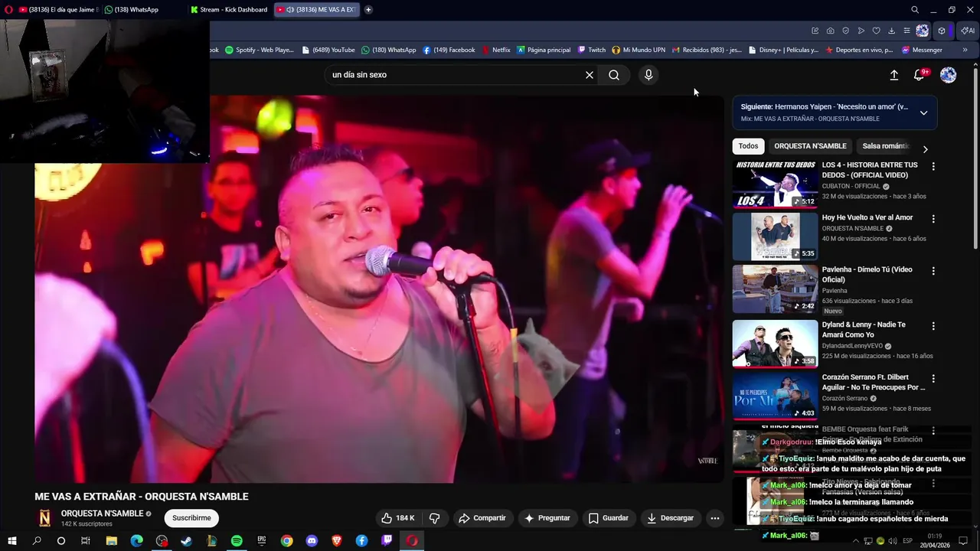Screen dimensions: 980x551
Task: Select the Todos filter chip
Action: click(x=748, y=146)
